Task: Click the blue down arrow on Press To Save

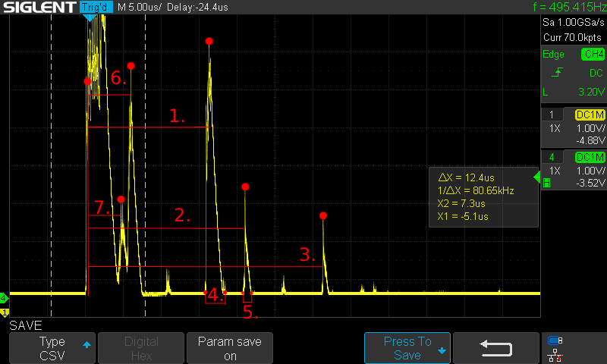Action: tap(442, 351)
